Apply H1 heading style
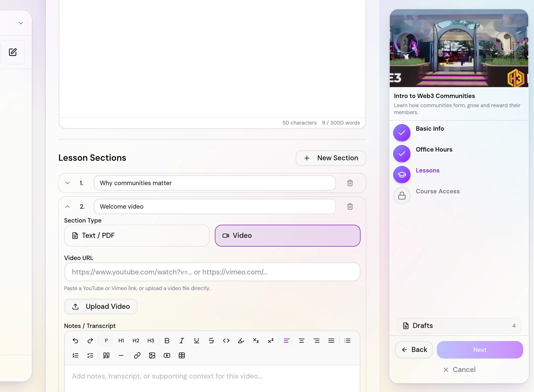The height and width of the screenshot is (392, 534). [121, 341]
